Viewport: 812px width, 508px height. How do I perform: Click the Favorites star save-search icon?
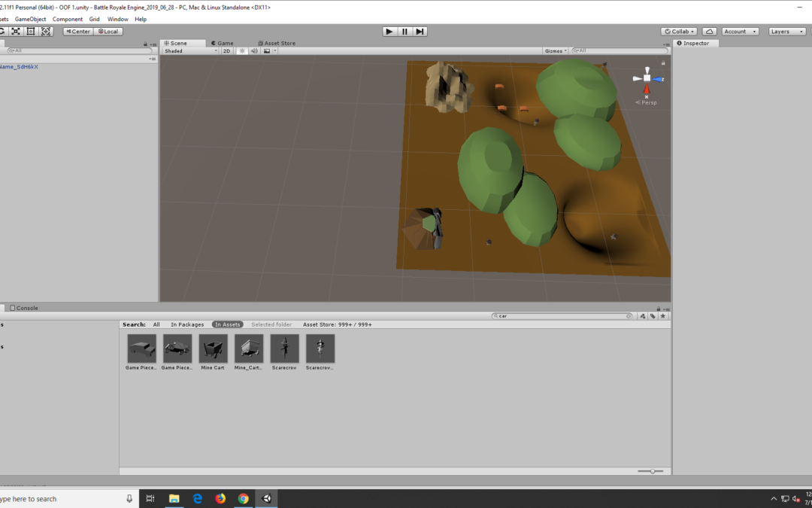pos(663,315)
